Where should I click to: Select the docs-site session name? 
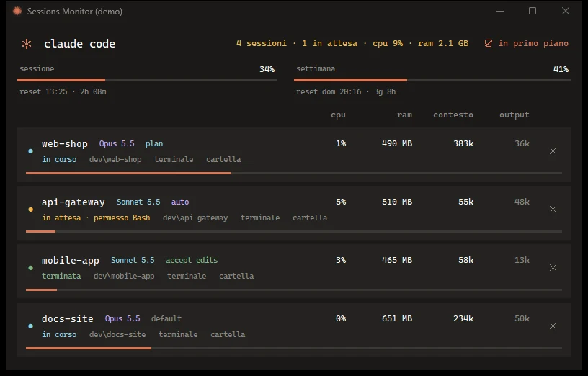(x=68, y=318)
